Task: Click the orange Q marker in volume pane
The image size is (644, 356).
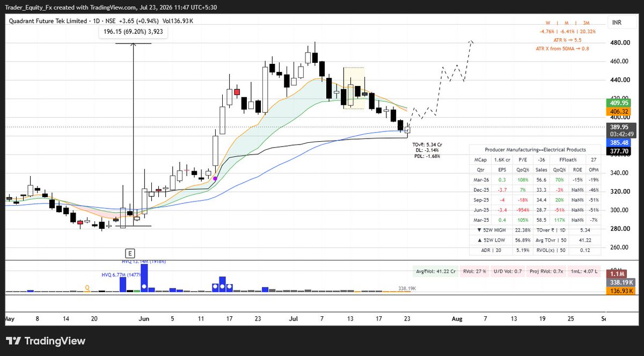Action: coord(87,288)
